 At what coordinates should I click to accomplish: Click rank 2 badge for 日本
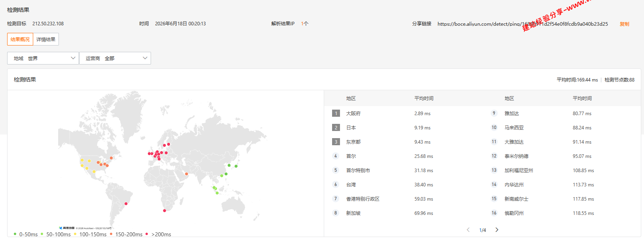point(336,127)
